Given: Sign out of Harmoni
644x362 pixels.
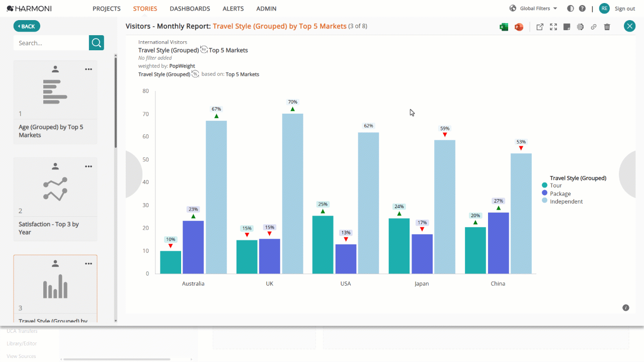Looking at the screenshot, I should pyautogui.click(x=625, y=9).
